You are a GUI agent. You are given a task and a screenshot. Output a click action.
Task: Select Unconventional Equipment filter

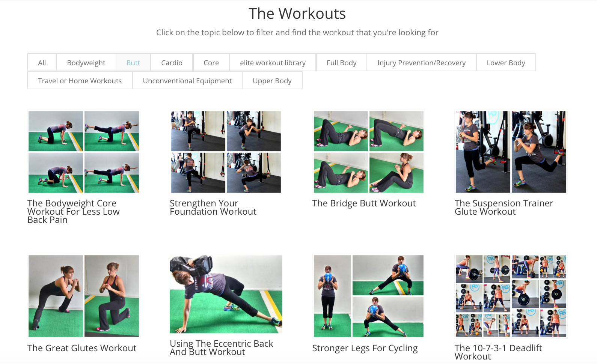(187, 81)
